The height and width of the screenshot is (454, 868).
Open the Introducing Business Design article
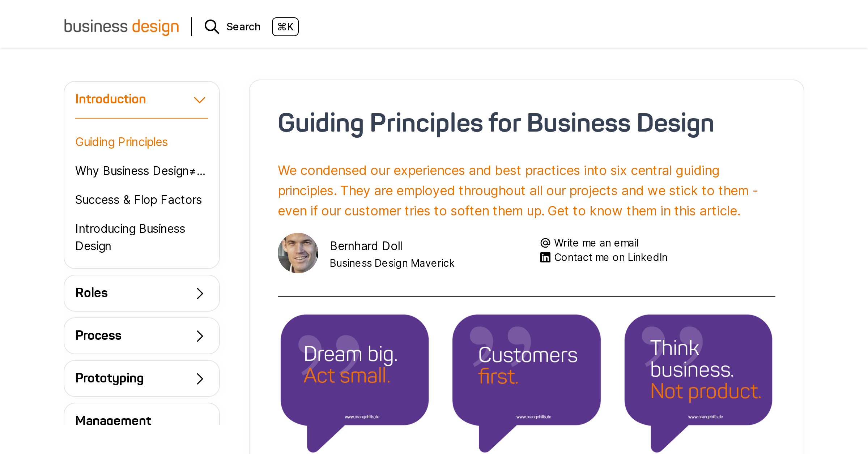pyautogui.click(x=130, y=237)
